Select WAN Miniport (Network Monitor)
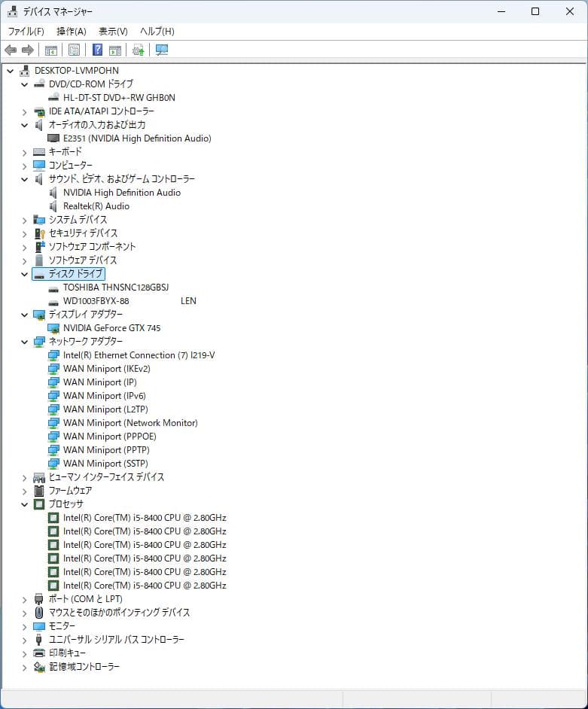Image resolution: width=588 pixels, height=709 pixels. coord(130,423)
